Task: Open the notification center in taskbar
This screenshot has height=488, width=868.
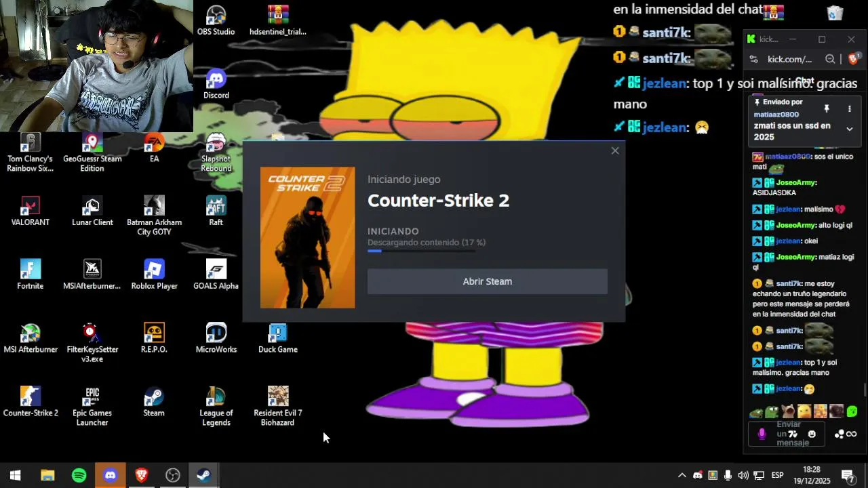Action: (848, 476)
